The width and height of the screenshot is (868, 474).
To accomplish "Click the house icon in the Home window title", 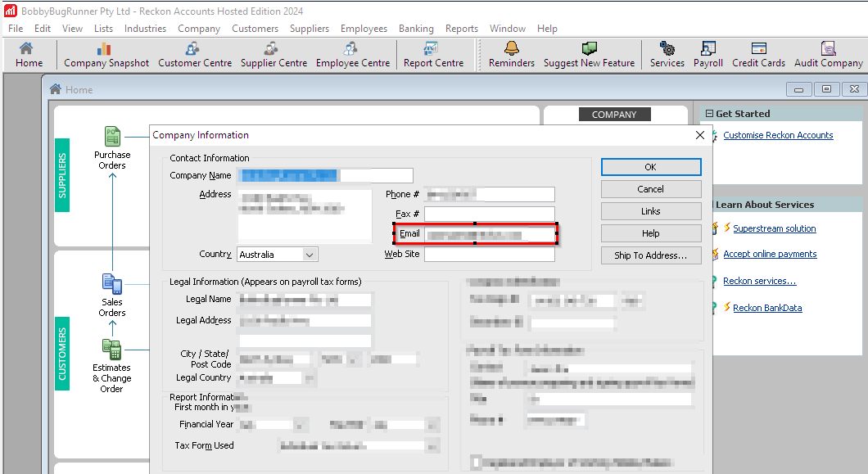I will [56, 89].
